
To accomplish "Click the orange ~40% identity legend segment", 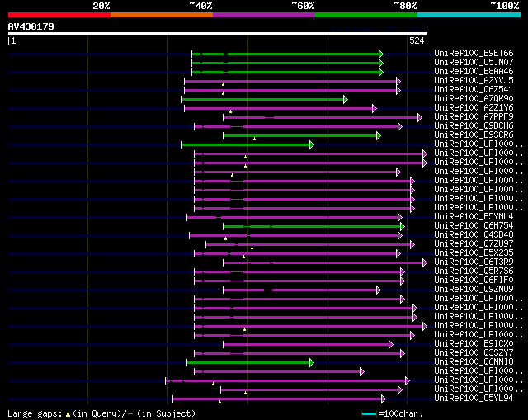I will pos(162,15).
